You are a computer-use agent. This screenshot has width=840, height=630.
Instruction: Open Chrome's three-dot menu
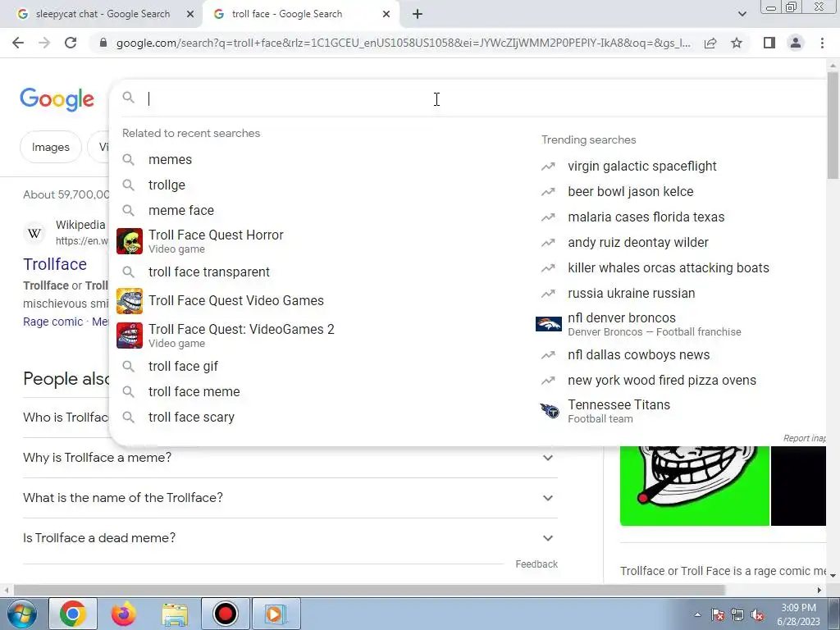[x=822, y=43]
